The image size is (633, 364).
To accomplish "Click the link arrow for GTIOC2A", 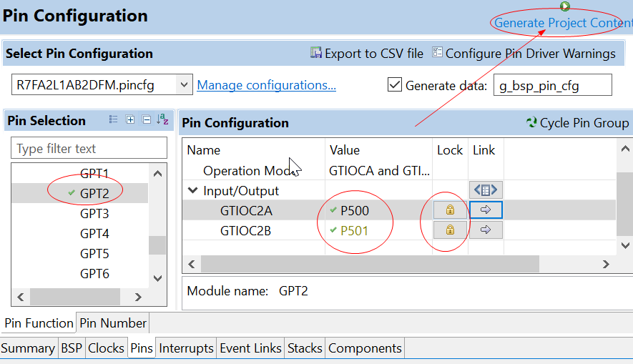I will pos(486,210).
